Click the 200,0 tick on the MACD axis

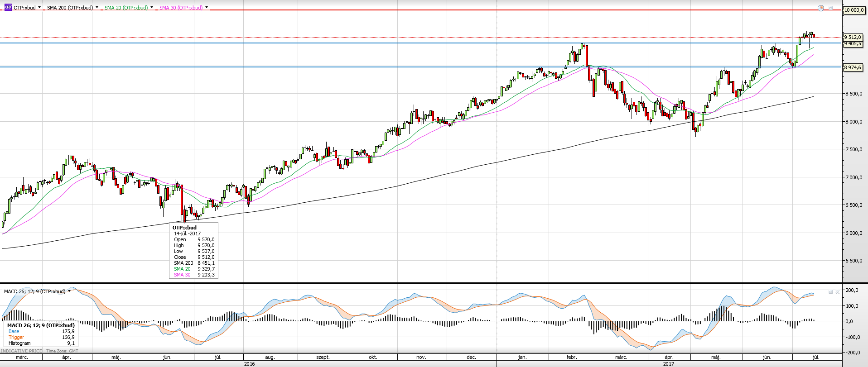pyautogui.click(x=853, y=291)
